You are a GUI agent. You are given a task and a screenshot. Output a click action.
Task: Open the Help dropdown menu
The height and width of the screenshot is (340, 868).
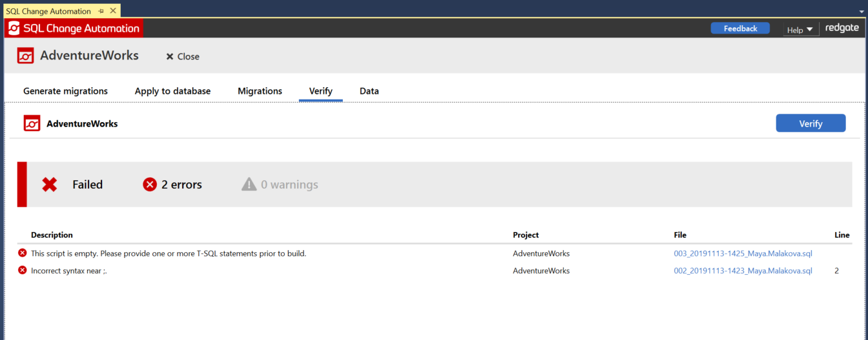[x=800, y=30]
